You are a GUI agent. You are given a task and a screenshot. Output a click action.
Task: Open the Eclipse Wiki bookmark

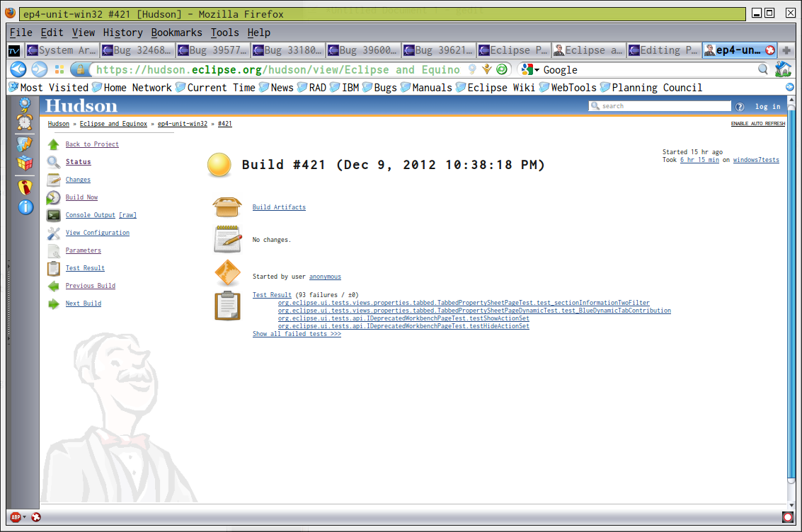[x=495, y=88]
